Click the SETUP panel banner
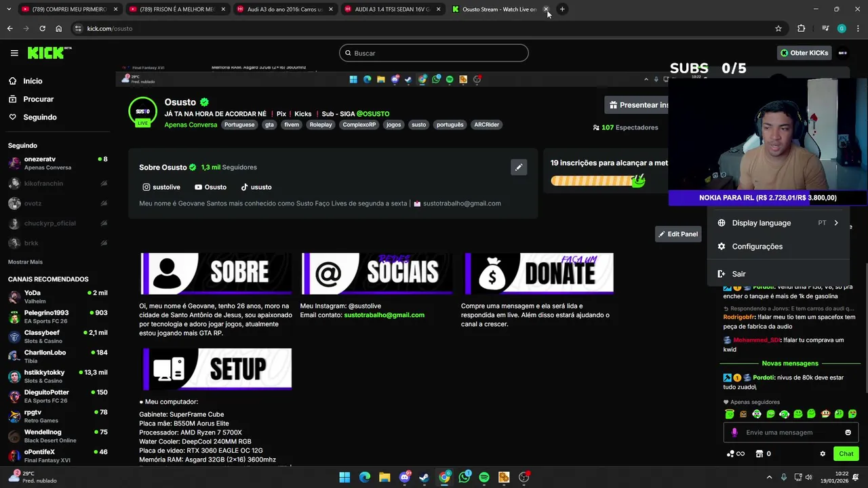 click(217, 369)
